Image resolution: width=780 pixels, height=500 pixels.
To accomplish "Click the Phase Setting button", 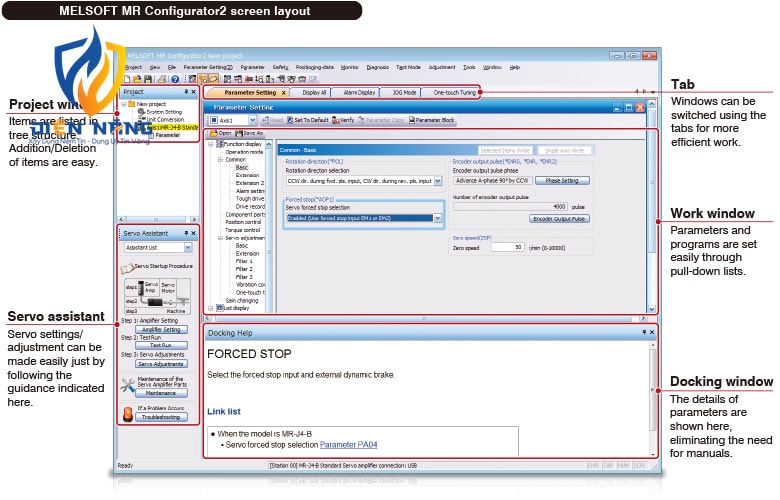I will (562, 181).
